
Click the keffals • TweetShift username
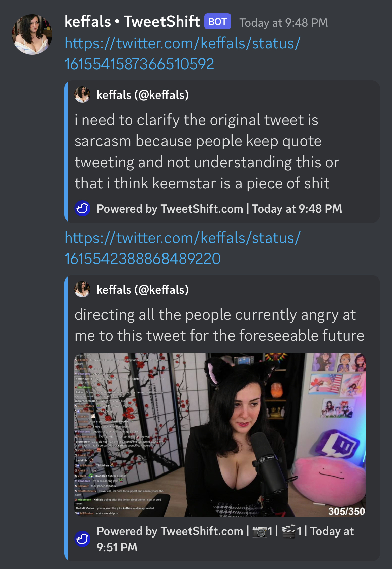[x=132, y=22]
